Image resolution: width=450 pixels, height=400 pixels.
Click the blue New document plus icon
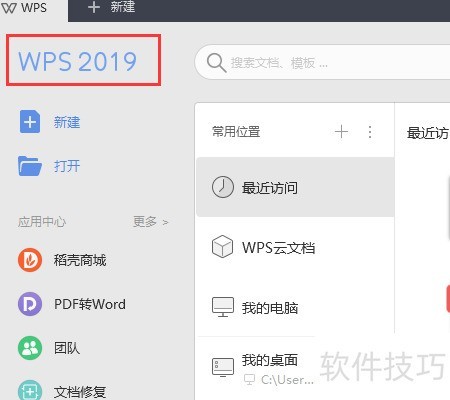[x=30, y=122]
